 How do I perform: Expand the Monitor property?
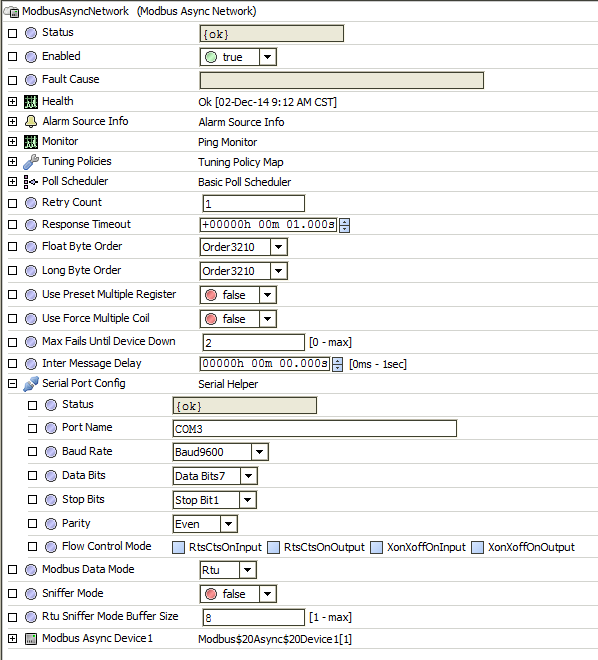pyautogui.click(x=13, y=141)
